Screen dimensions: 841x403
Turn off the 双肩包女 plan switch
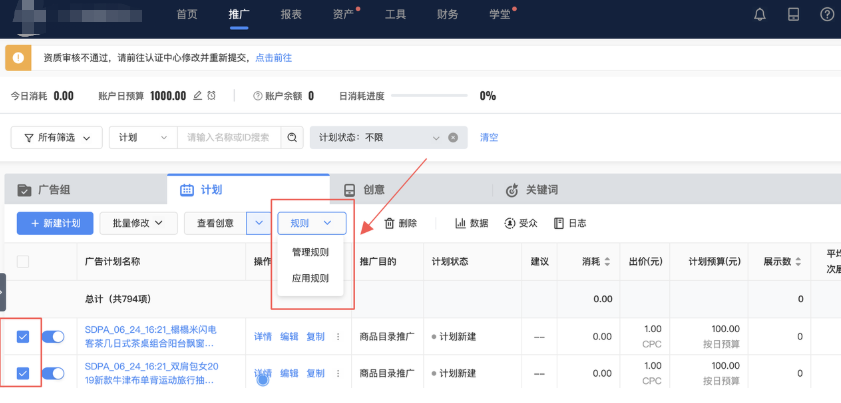click(53, 373)
